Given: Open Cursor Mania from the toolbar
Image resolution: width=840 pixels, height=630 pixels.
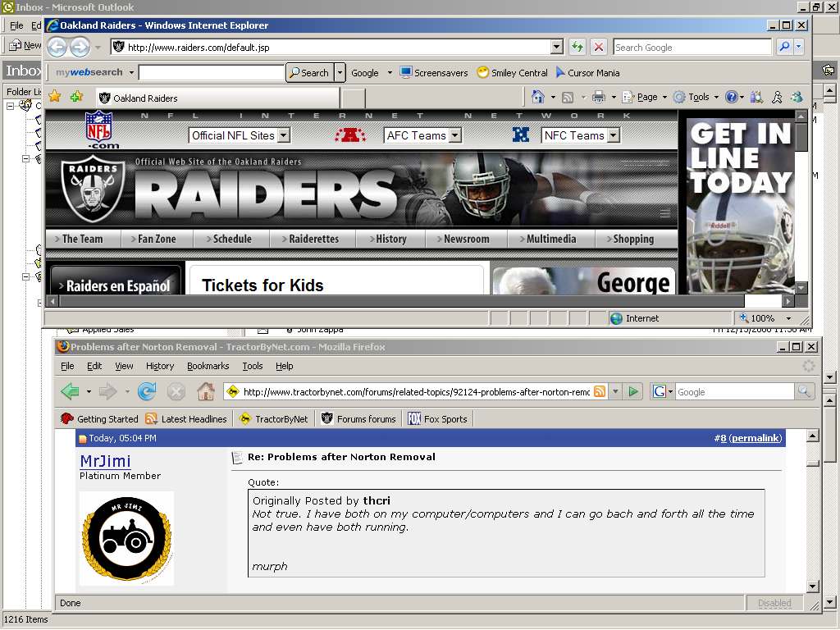Looking at the screenshot, I should [x=587, y=73].
